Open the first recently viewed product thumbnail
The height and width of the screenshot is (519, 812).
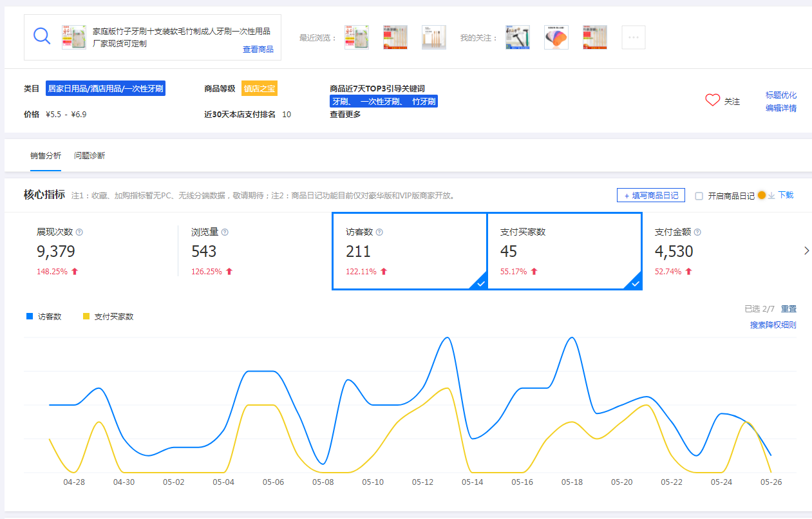click(357, 37)
